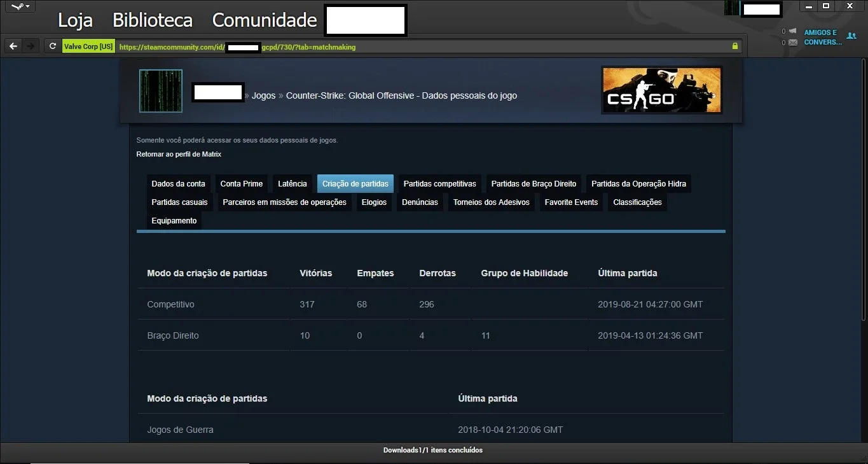
Task: Click the Braço Direito wins value 10
Action: coord(305,335)
